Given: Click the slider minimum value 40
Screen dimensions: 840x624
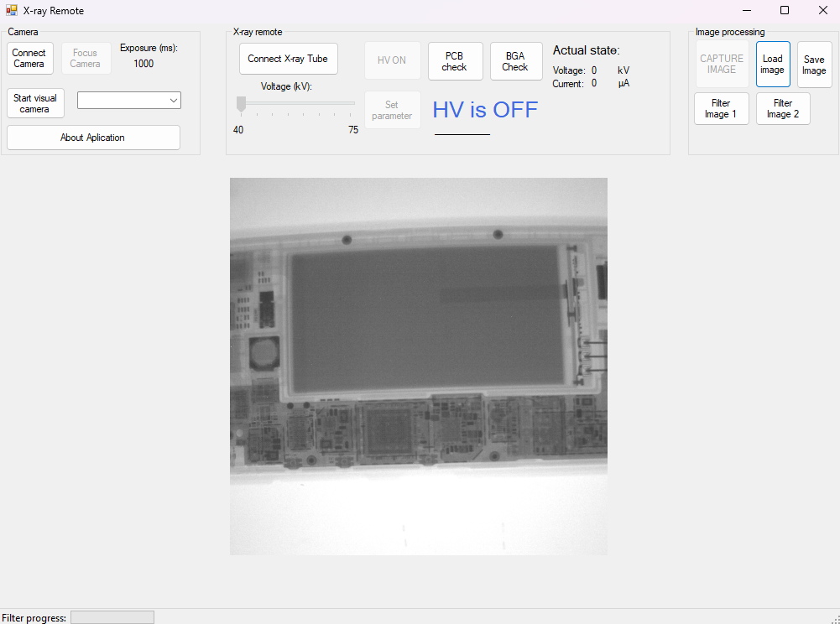Looking at the screenshot, I should point(238,130).
